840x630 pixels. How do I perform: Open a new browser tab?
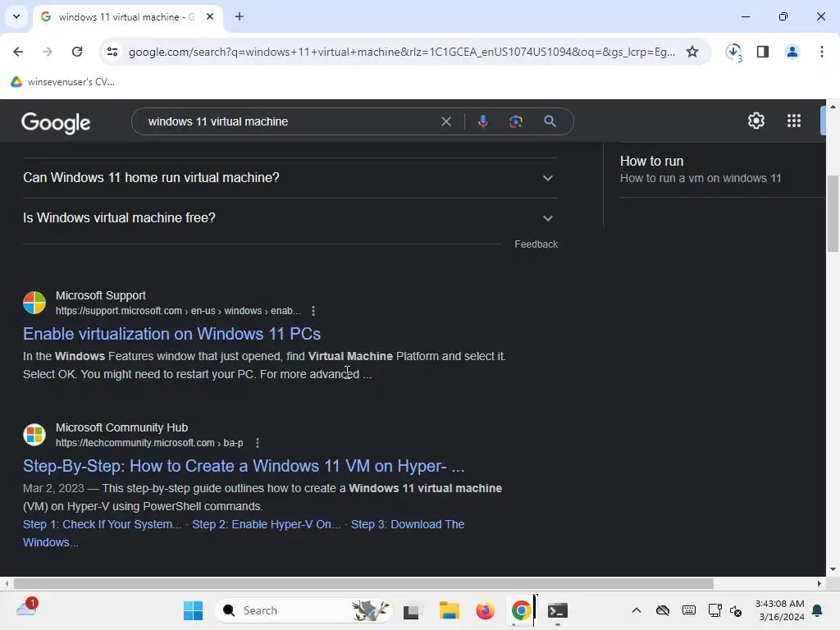240,16
